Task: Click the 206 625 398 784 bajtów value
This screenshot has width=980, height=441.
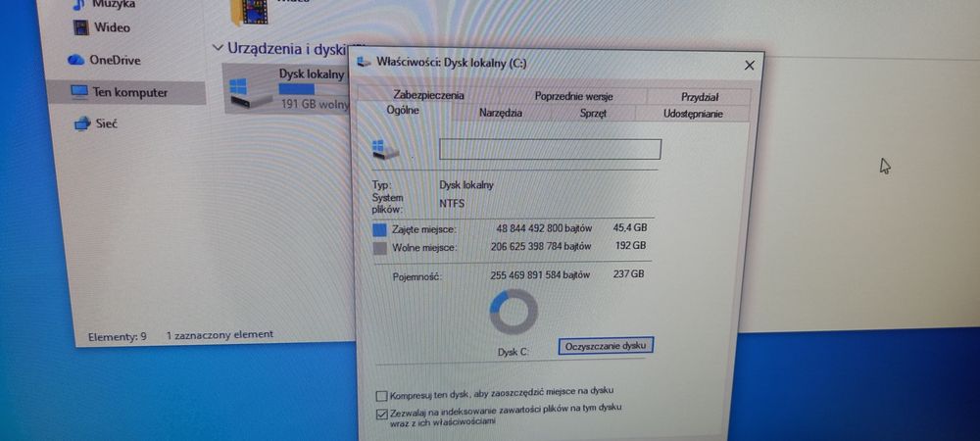Action: 541,246
